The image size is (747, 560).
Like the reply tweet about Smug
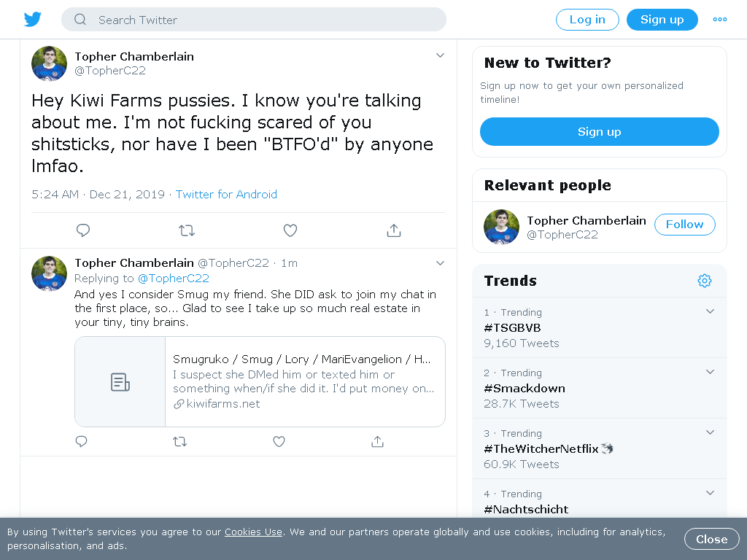click(279, 441)
